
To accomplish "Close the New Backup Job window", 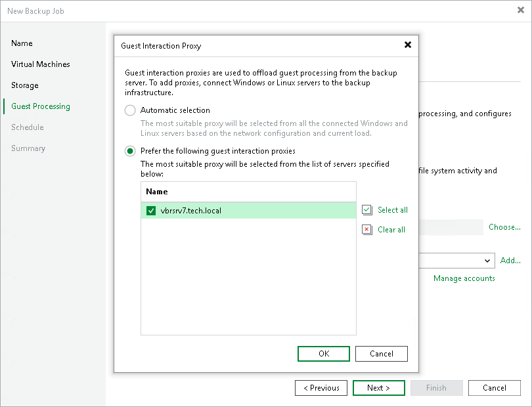I will tap(521, 11).
